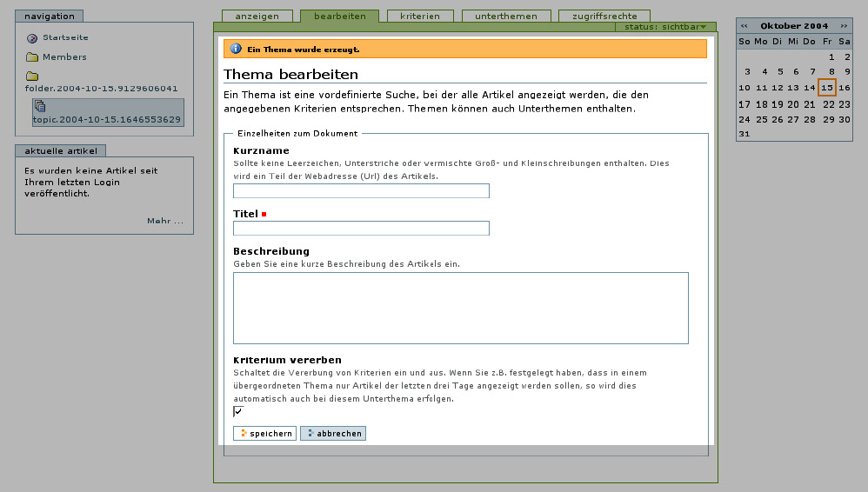The width and height of the screenshot is (868, 492).
Task: Click the Members folder icon
Action: pyautogui.click(x=32, y=57)
